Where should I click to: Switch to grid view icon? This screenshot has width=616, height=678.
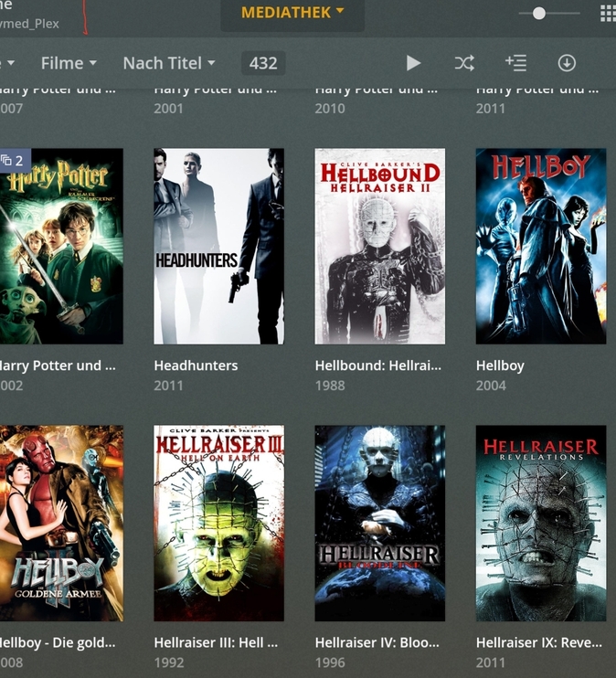[609, 14]
